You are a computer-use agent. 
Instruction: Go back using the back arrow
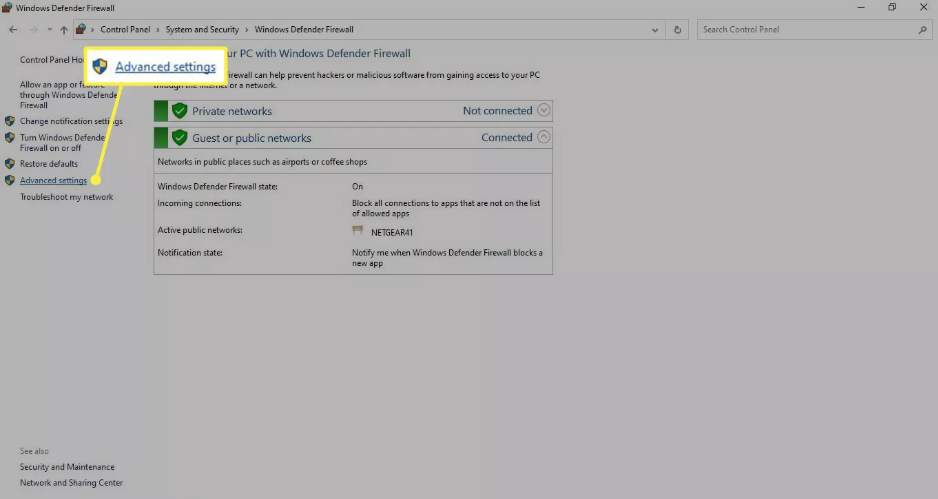pos(13,29)
